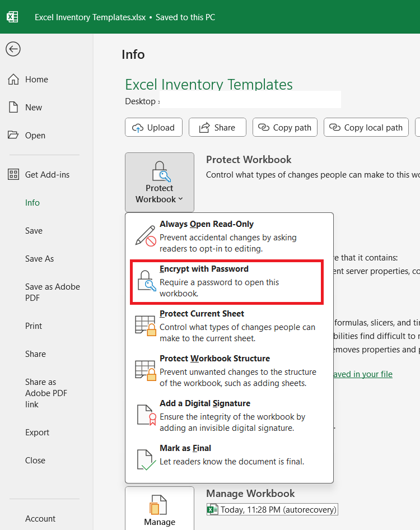Click the Copy local path link icon

[335, 127]
